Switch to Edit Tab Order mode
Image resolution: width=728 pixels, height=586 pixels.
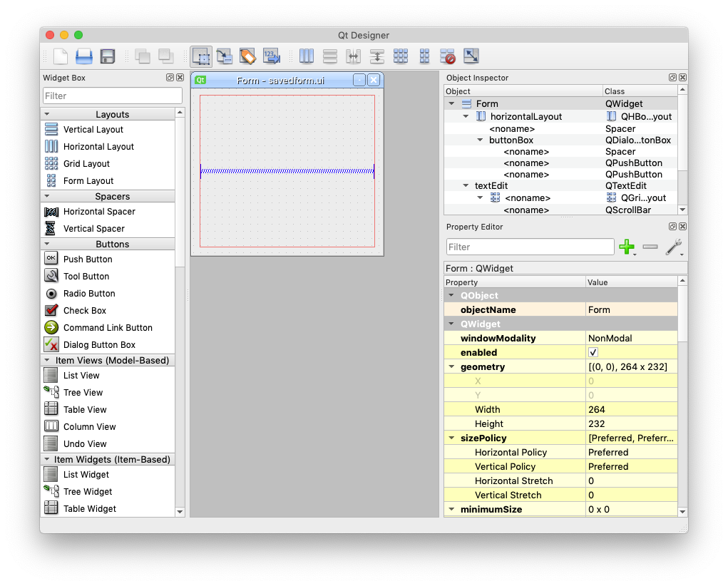[x=271, y=56]
